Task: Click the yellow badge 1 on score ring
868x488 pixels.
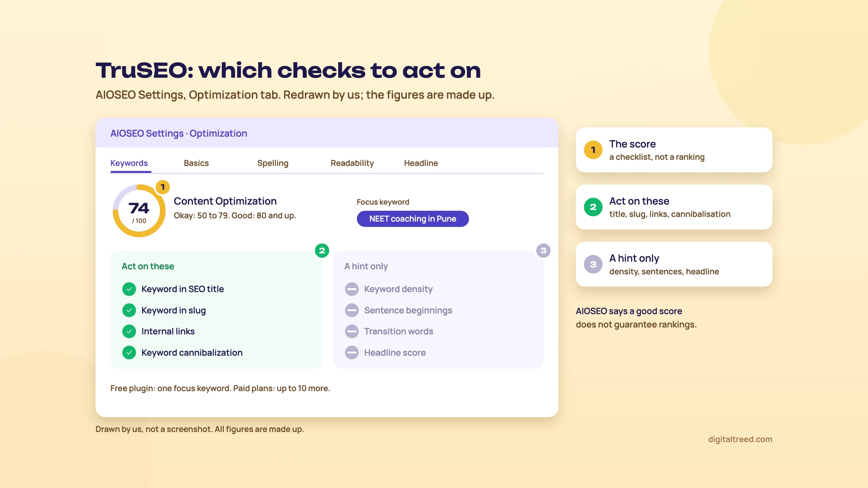Action: [163, 187]
